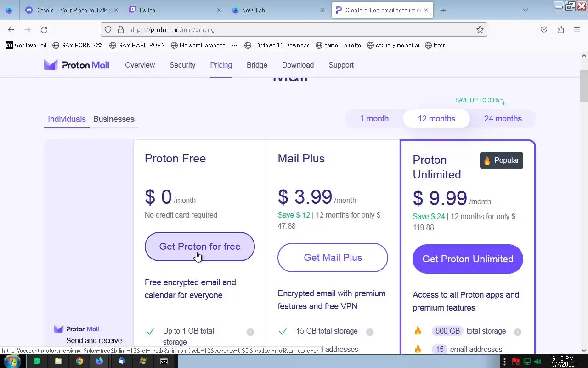Select 1 month billing cycle
Screen dimensions: 588x368
tap(374, 119)
